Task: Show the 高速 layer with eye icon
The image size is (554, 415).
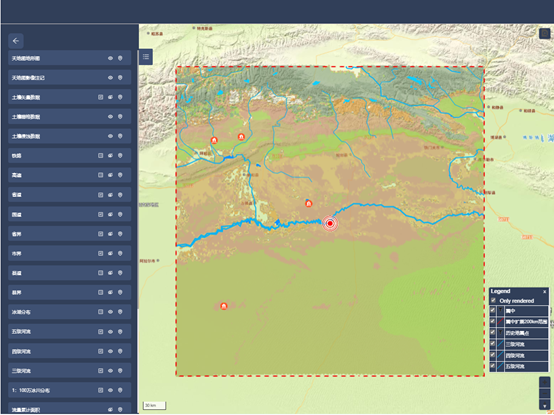Action: tap(110, 175)
